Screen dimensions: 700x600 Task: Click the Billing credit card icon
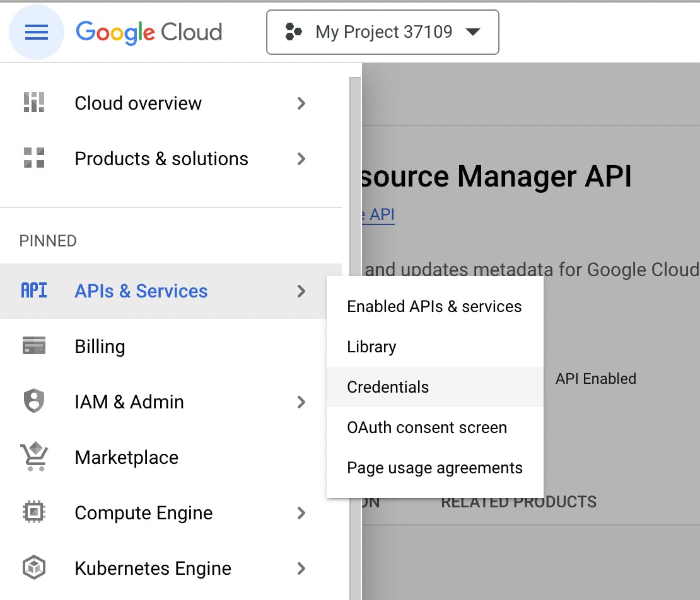coord(34,346)
